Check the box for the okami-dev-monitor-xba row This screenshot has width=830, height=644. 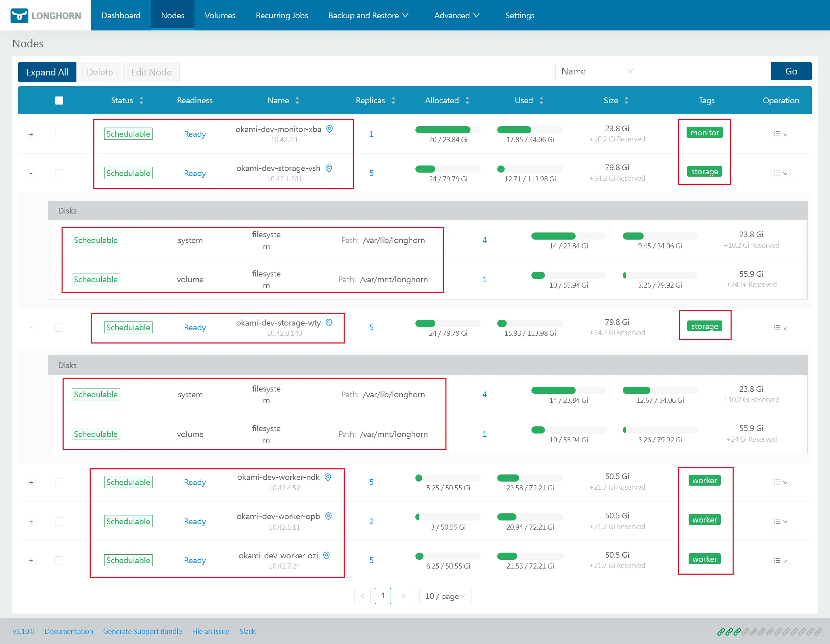[x=59, y=134]
